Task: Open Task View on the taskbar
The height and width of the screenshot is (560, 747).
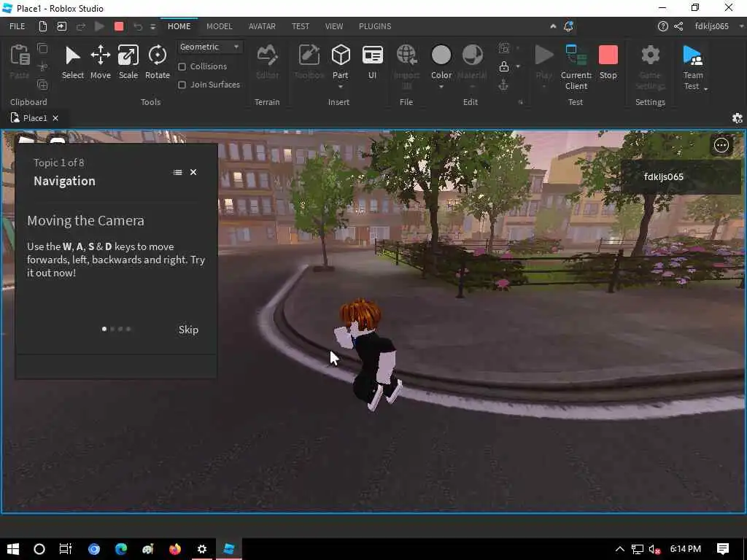Action: pyautogui.click(x=65, y=549)
